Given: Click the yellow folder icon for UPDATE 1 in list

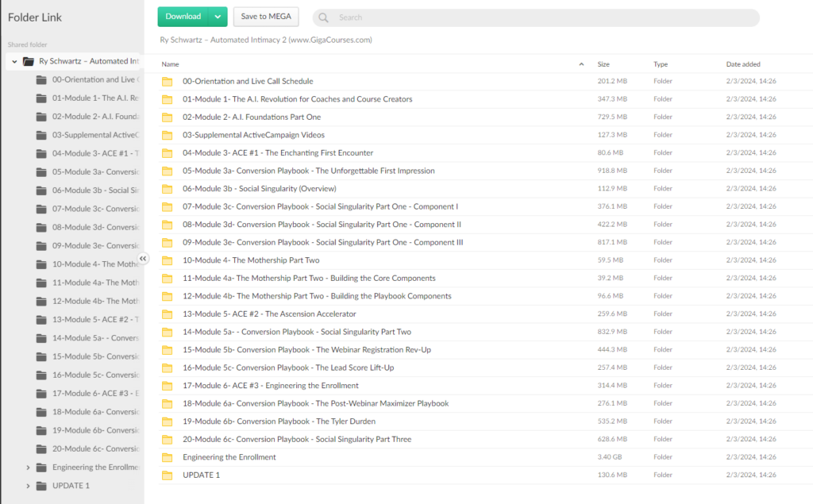Looking at the screenshot, I should pos(168,475).
